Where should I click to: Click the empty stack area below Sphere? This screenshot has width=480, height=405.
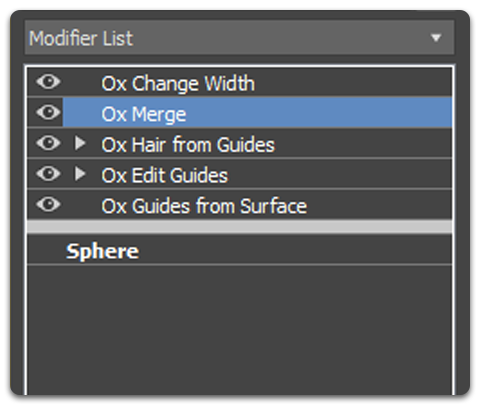click(239, 330)
